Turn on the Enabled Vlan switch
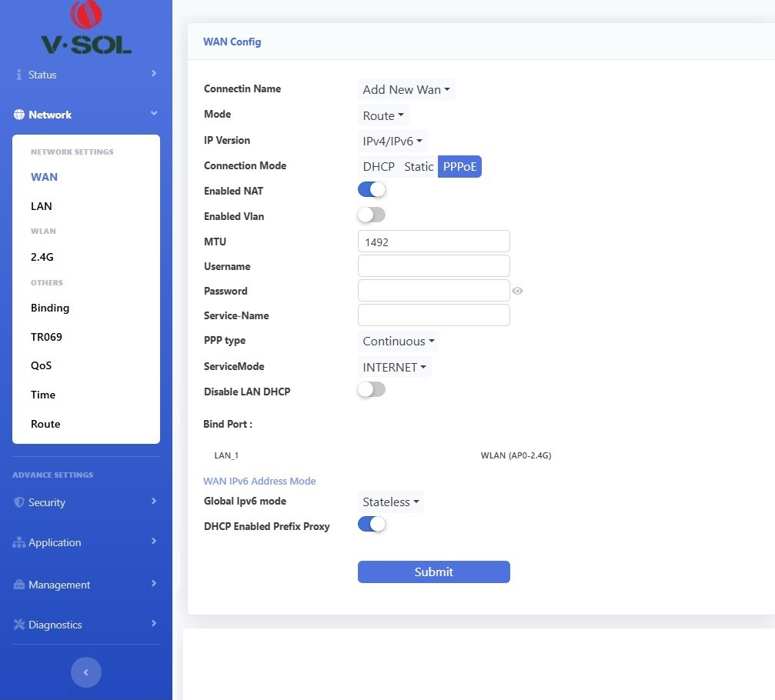Screen dimensions: 775x700 (372, 215)
